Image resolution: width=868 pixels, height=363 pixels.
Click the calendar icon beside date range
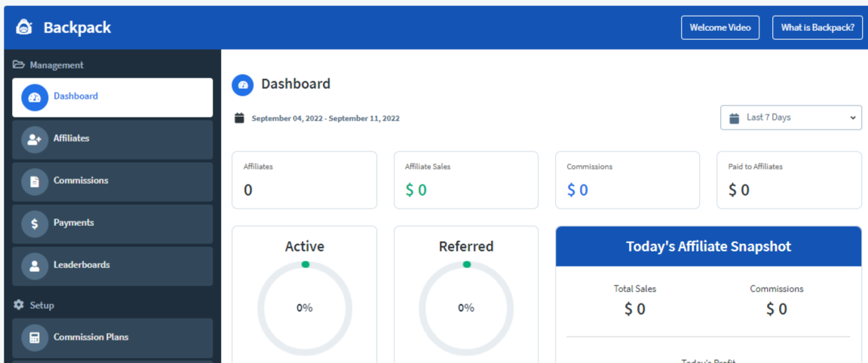click(239, 117)
